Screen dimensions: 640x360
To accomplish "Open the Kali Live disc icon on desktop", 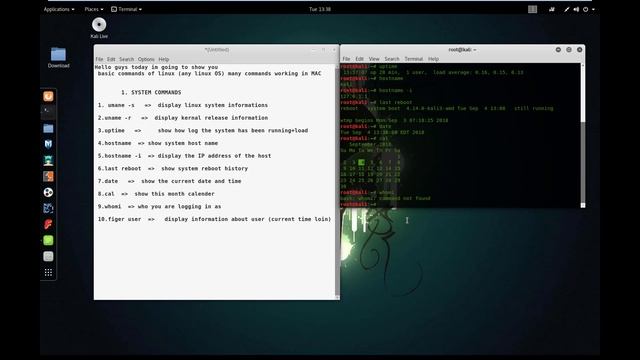I will click(x=99, y=25).
